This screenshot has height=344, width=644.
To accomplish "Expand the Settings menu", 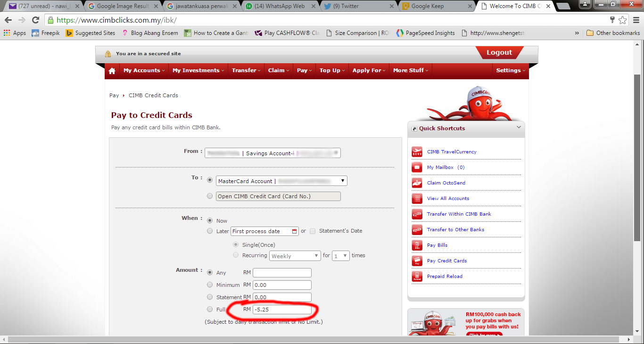I will (511, 70).
